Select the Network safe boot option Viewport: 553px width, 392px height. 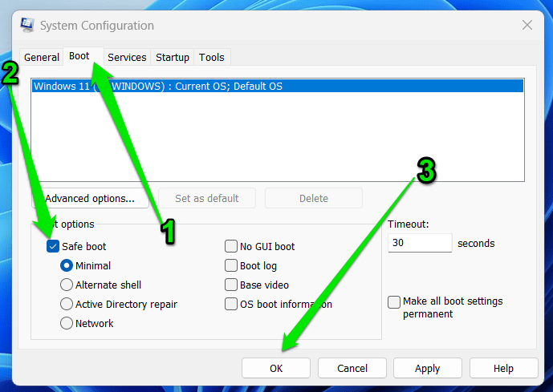point(67,323)
